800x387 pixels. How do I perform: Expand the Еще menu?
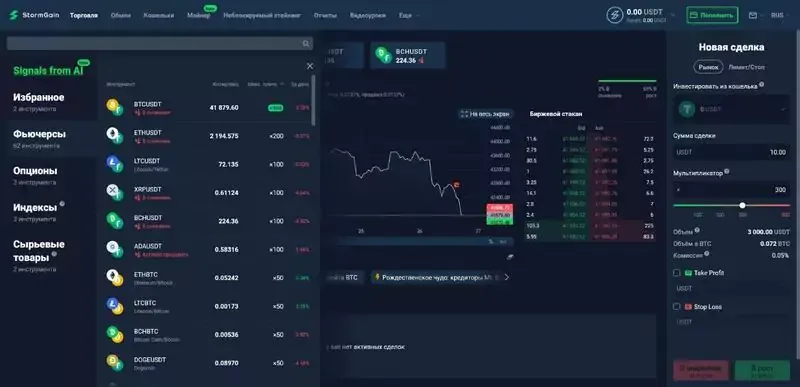pos(408,15)
